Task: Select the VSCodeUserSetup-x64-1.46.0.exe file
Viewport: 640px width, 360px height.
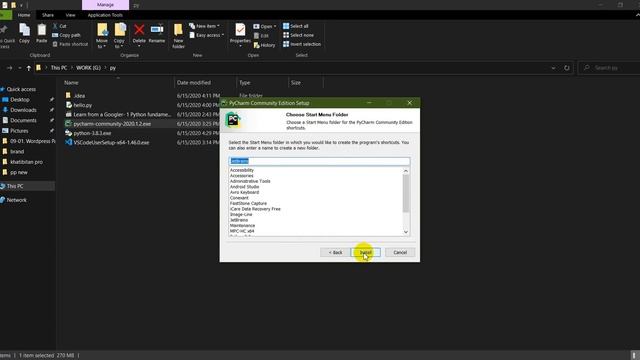Action: [111, 142]
